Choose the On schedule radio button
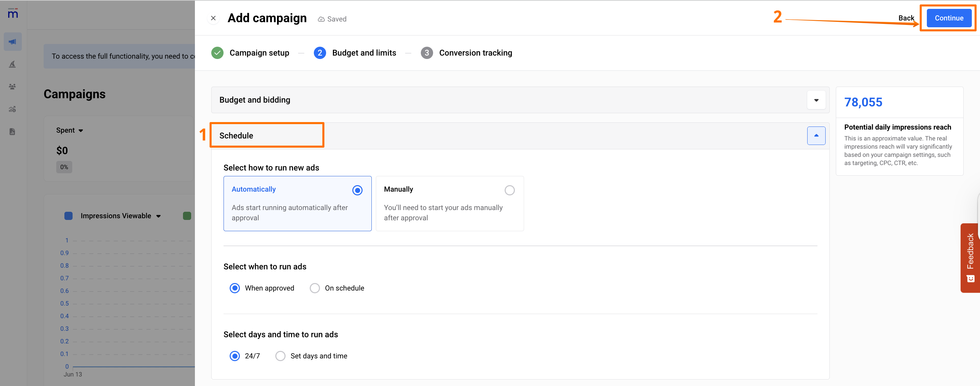The width and height of the screenshot is (980, 386). (315, 288)
